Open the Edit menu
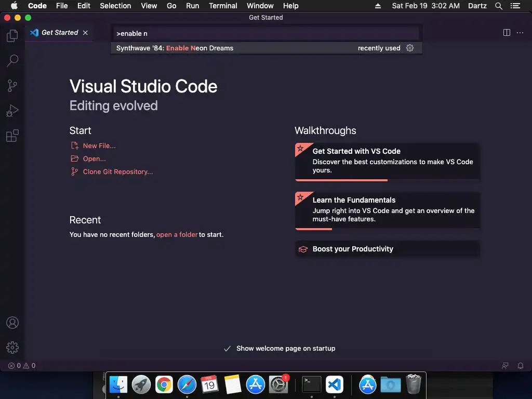 pos(84,6)
